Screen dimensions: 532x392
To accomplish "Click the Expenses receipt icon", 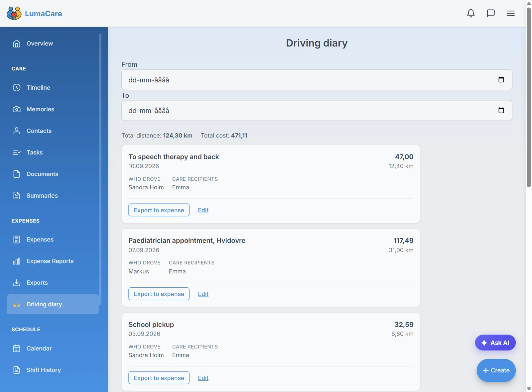I will 17,240.
